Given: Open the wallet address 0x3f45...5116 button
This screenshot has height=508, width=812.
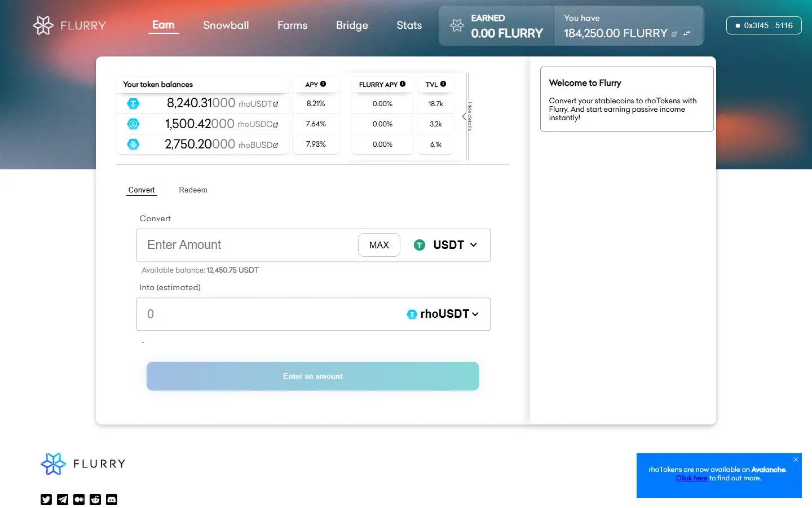Looking at the screenshot, I should (764, 25).
